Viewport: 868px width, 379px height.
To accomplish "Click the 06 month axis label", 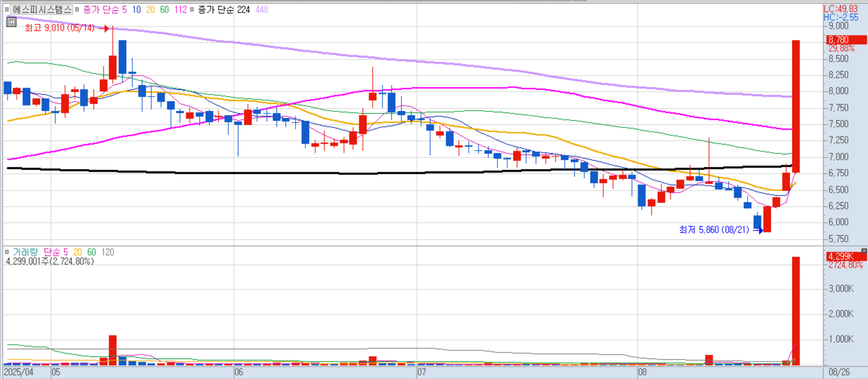I will point(239,372).
